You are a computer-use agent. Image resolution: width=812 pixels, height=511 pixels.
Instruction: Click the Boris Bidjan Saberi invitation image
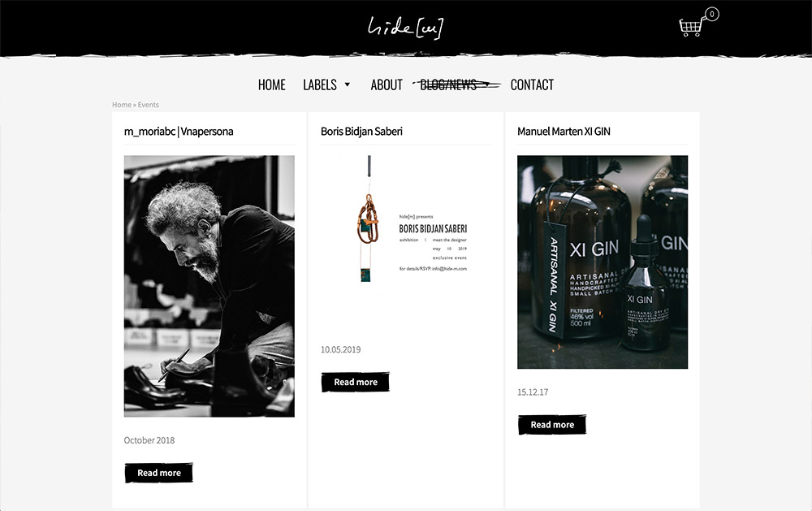[406, 228]
